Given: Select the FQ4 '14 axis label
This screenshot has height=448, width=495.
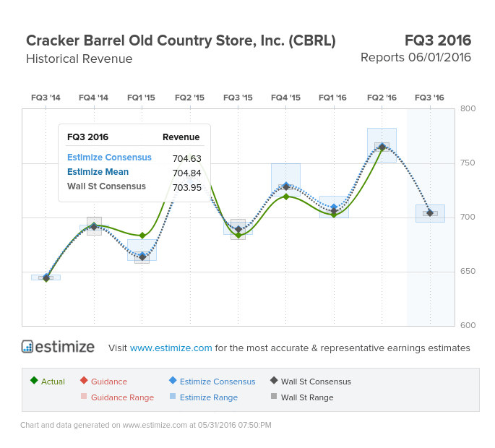Looking at the screenshot, I should [93, 98].
